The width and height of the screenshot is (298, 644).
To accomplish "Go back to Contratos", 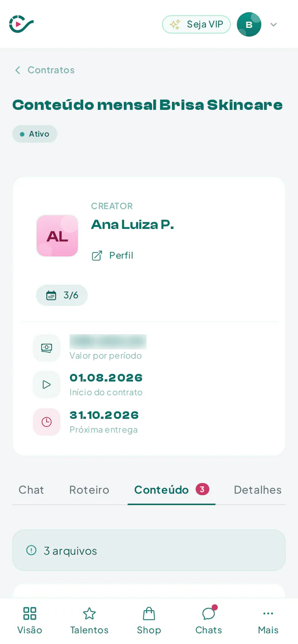I will (51, 70).
